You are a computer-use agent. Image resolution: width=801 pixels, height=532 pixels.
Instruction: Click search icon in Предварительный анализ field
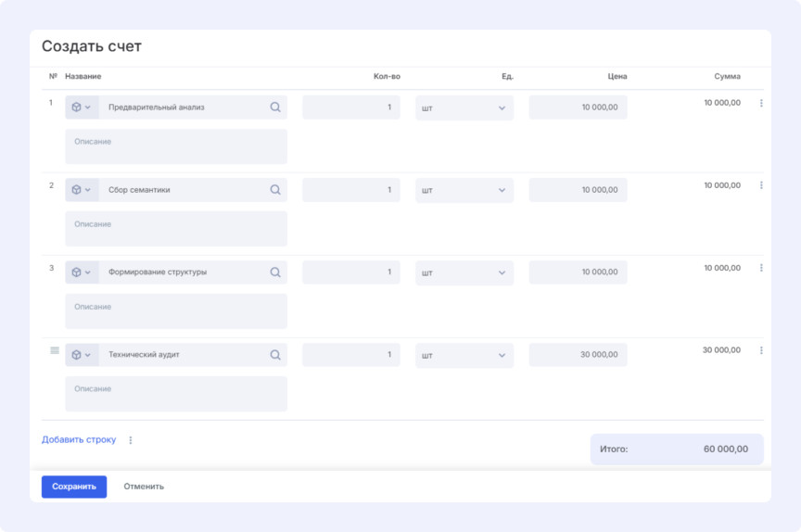(x=275, y=108)
